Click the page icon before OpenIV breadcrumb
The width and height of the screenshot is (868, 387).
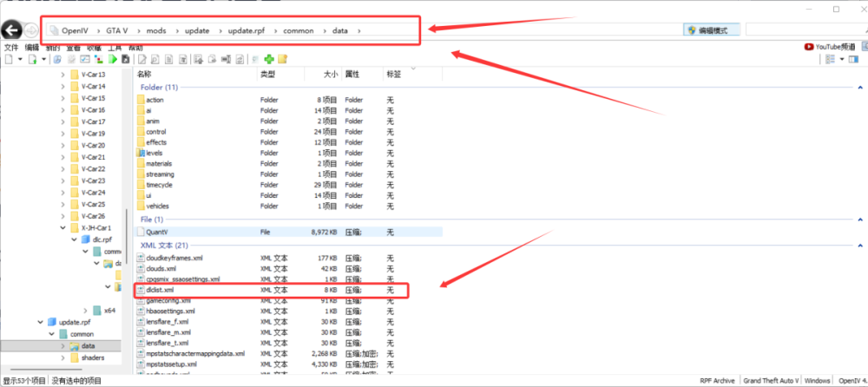point(54,30)
